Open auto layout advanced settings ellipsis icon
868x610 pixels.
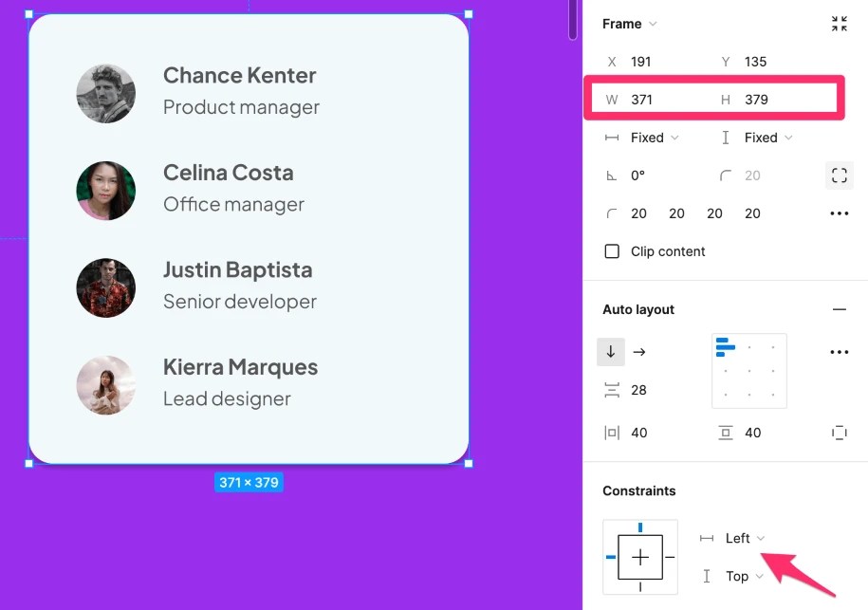(839, 351)
